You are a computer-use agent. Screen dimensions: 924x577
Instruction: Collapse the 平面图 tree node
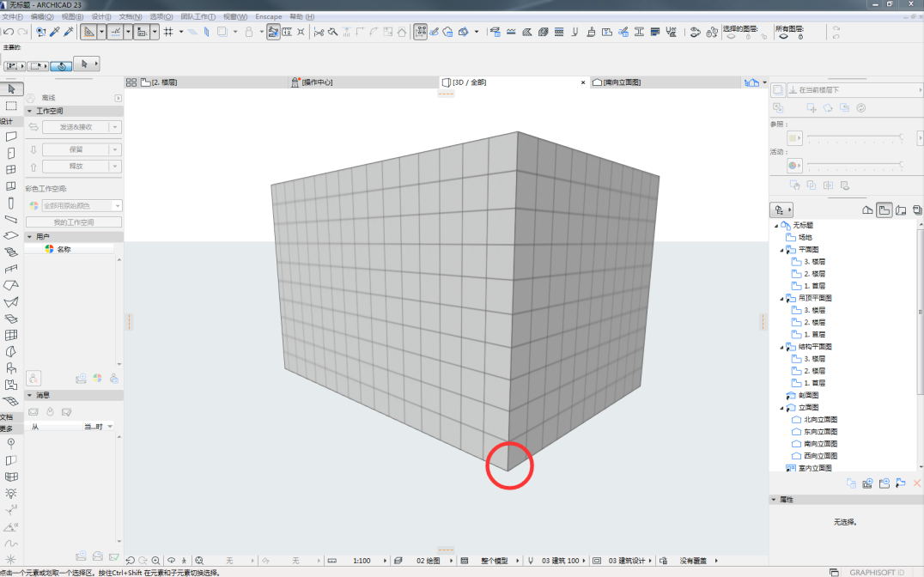(x=782, y=250)
